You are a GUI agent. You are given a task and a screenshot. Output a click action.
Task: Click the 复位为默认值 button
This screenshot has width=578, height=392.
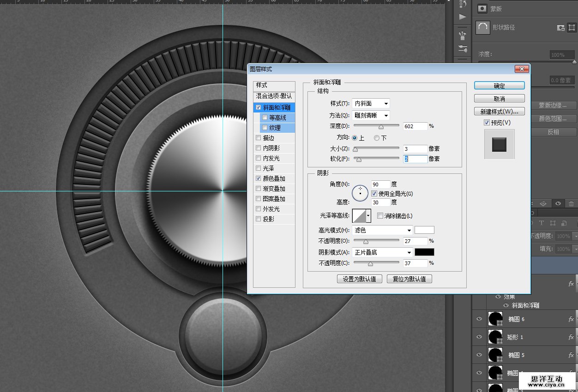click(409, 279)
